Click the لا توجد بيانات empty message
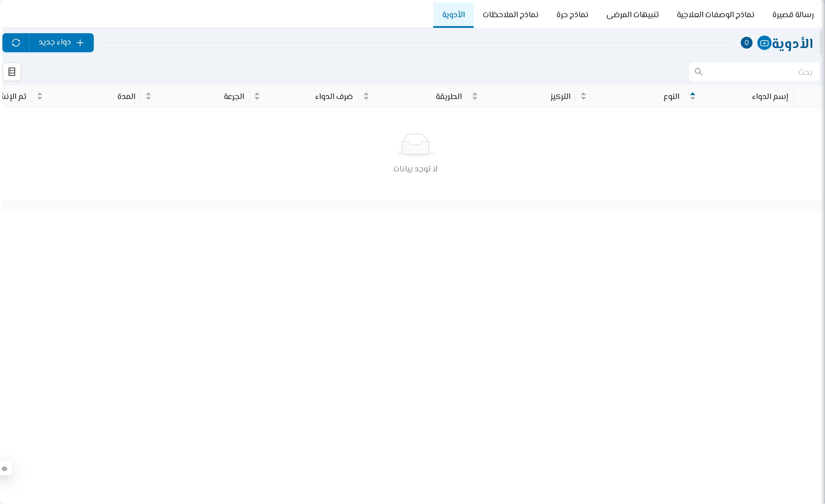 415,169
